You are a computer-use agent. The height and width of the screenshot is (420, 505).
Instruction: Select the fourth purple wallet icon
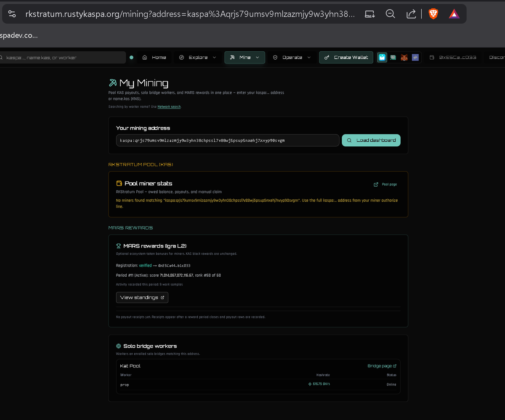(x=415, y=58)
